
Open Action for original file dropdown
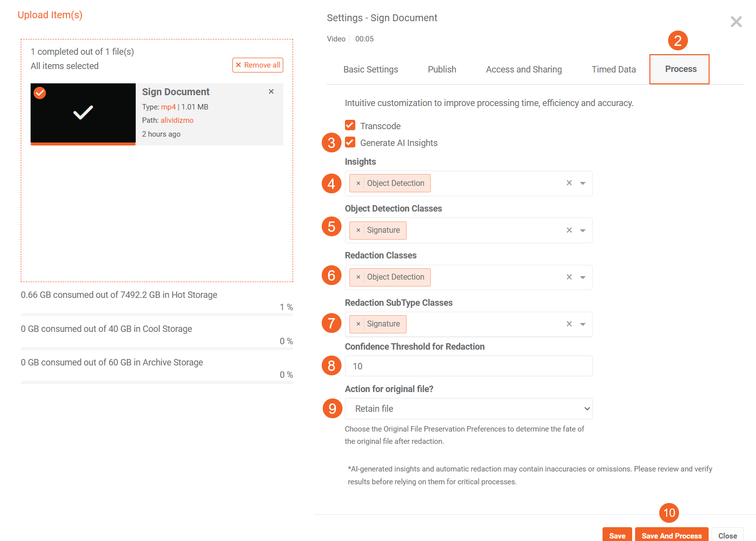(x=468, y=409)
